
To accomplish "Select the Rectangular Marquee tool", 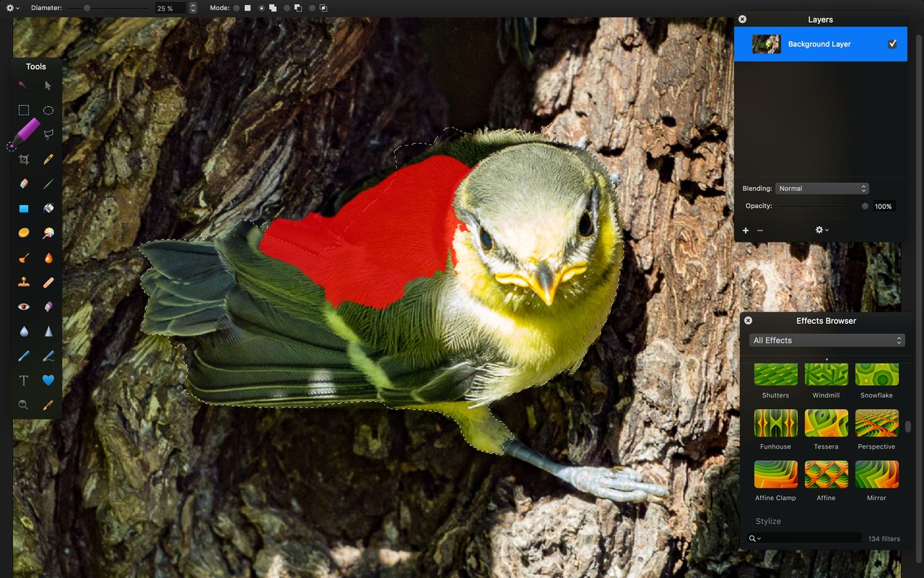I will (24, 110).
